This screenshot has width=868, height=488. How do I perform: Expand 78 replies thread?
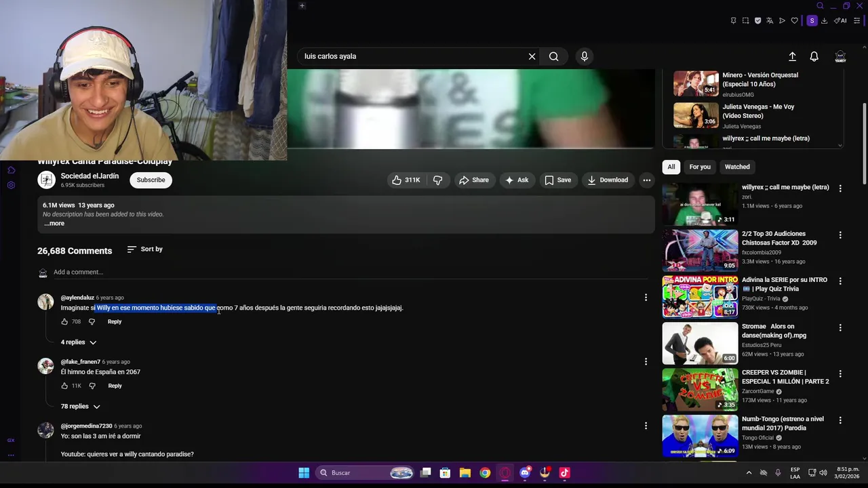click(x=80, y=407)
